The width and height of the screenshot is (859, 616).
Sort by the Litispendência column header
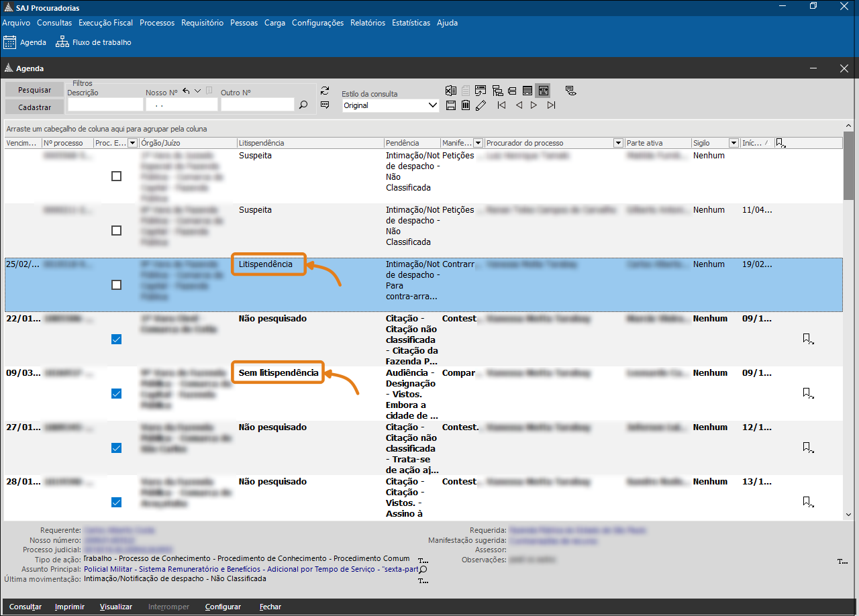[311, 143]
